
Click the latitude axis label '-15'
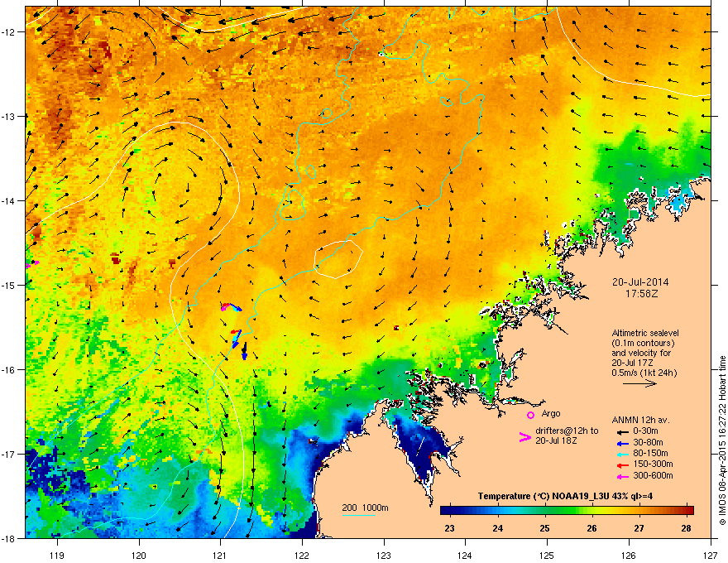coord(9,285)
